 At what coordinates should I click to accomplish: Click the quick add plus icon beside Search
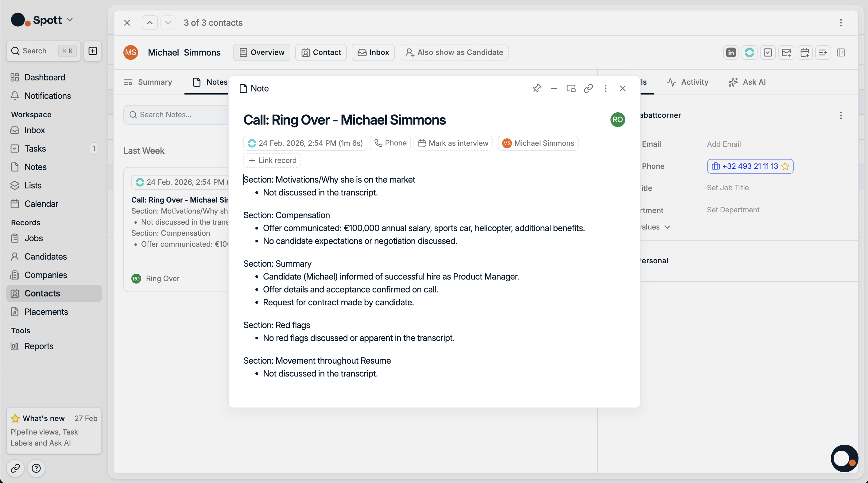(x=93, y=51)
